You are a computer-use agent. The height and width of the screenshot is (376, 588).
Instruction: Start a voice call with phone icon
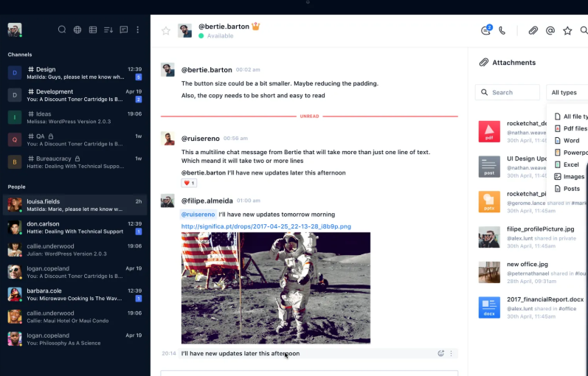click(x=502, y=31)
